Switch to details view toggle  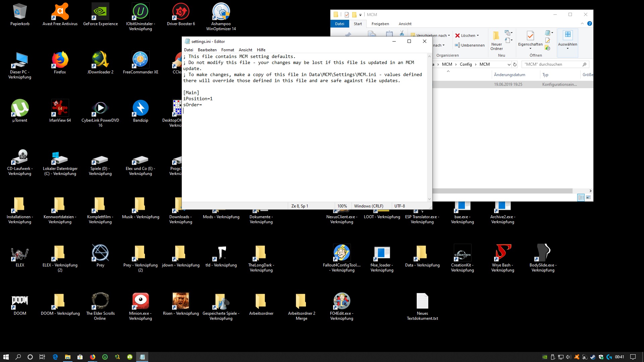pyautogui.click(x=581, y=197)
